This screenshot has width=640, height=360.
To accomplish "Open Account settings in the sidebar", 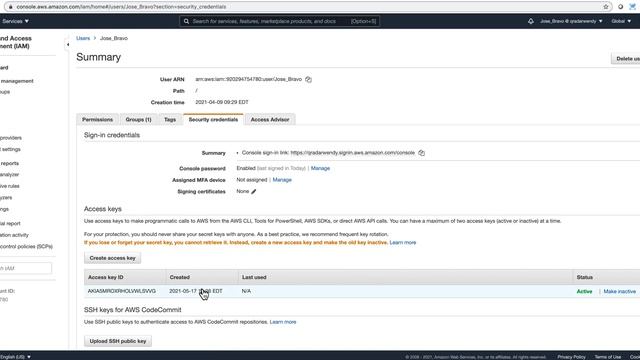I will [10, 149].
